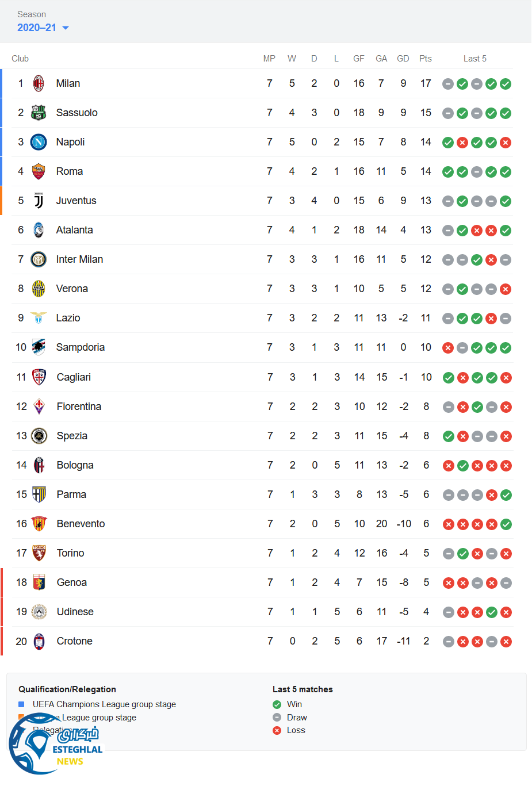Click the Torino club crest icon
Viewport: 532px width, 790px height.
tap(39, 553)
